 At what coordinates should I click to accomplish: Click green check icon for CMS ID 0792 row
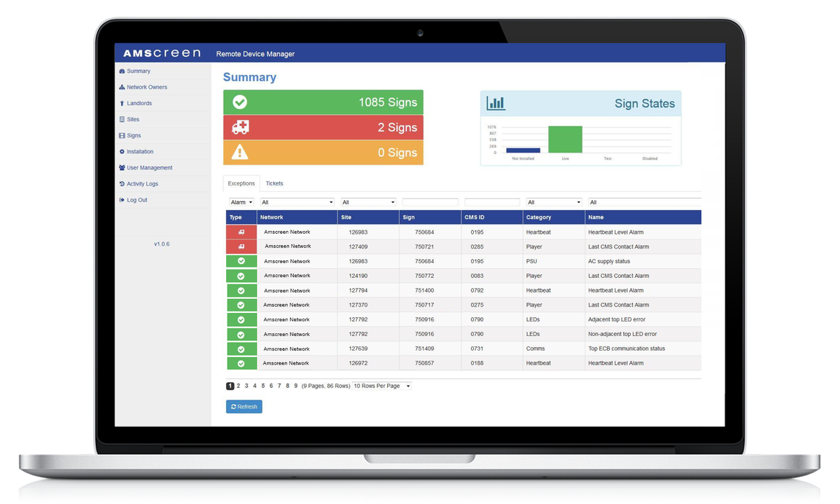[241, 290]
